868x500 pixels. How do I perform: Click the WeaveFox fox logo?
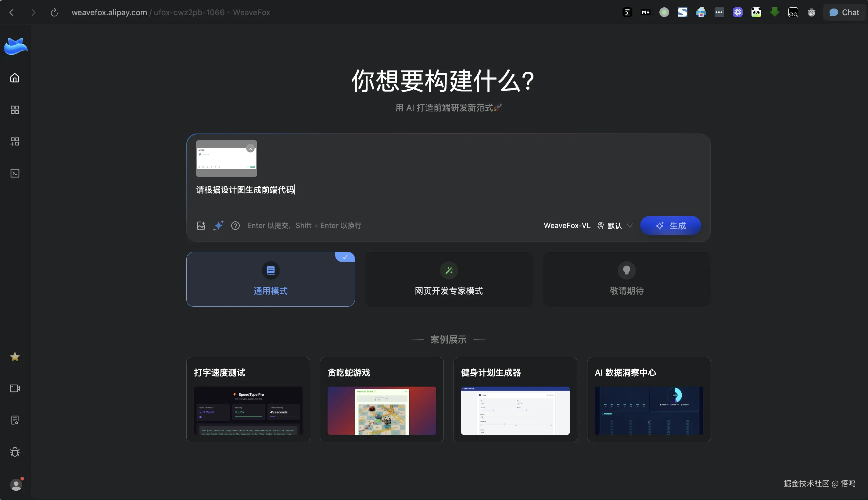16,46
